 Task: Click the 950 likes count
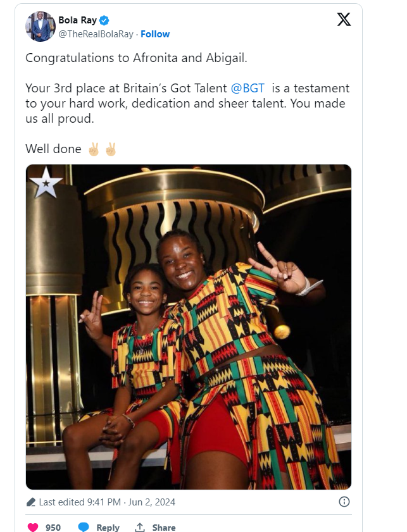(x=53, y=527)
